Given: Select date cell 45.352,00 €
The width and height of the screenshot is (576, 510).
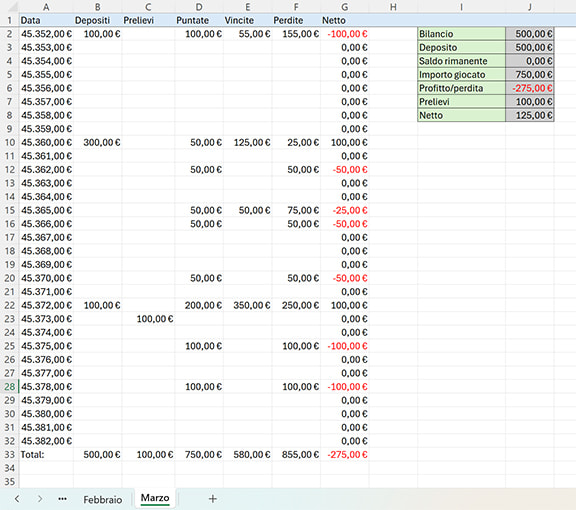Looking at the screenshot, I should pyautogui.click(x=46, y=34).
